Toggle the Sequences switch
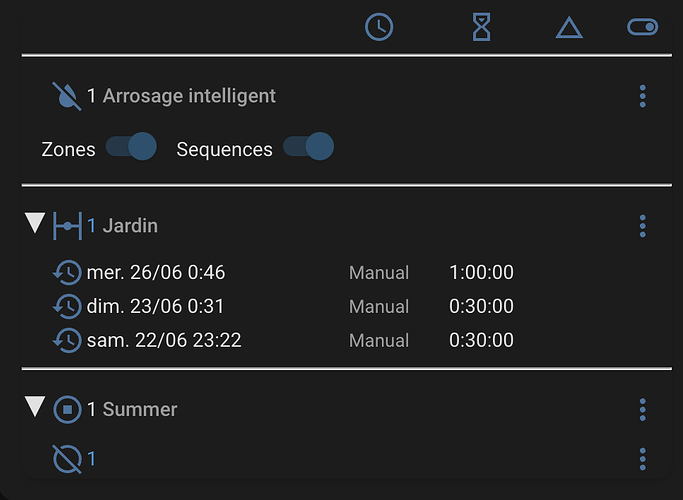The image size is (683, 500). 308,146
